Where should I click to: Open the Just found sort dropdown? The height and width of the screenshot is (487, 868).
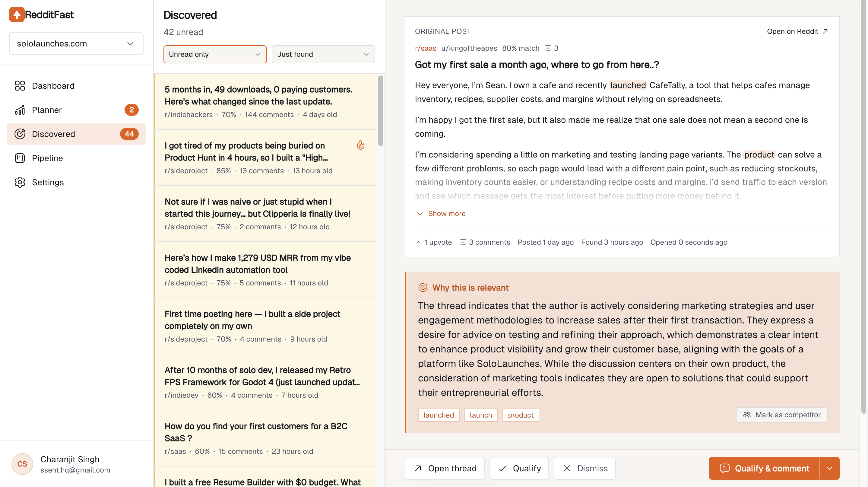pos(323,54)
